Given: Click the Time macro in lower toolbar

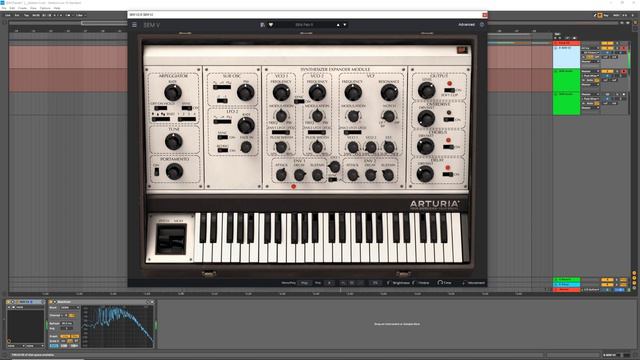Looking at the screenshot, I should (x=445, y=282).
